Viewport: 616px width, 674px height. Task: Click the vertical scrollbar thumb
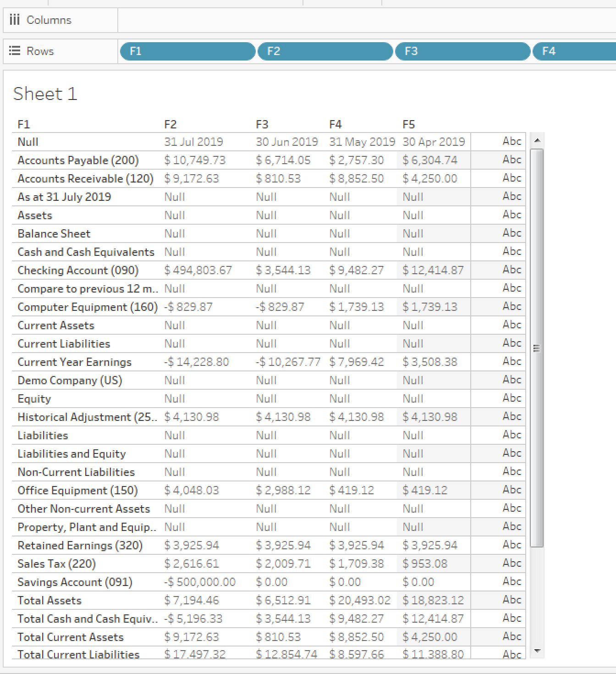click(x=537, y=348)
